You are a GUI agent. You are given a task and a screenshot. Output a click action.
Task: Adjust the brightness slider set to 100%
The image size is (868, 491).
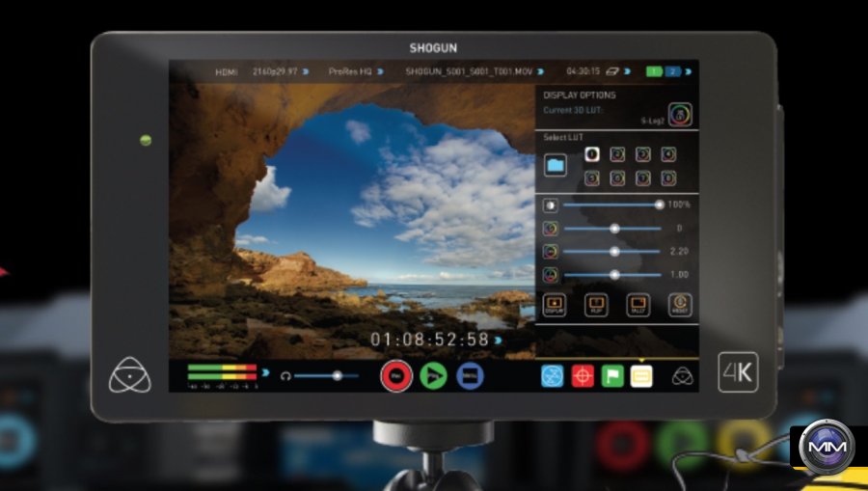[613, 205]
